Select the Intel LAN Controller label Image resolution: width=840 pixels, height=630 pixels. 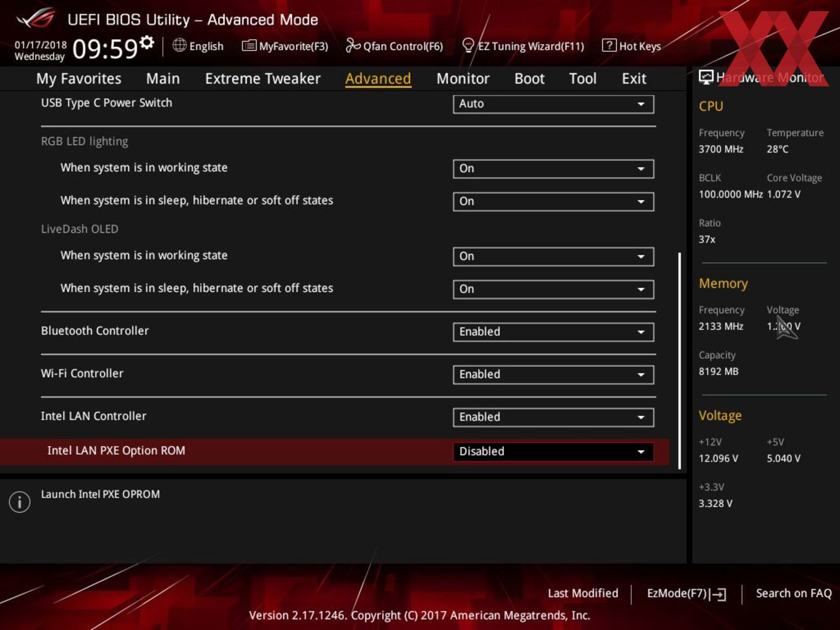coord(93,416)
